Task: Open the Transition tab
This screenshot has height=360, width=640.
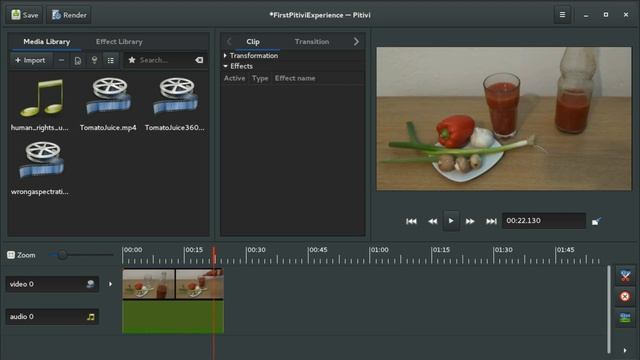Action: click(x=312, y=42)
